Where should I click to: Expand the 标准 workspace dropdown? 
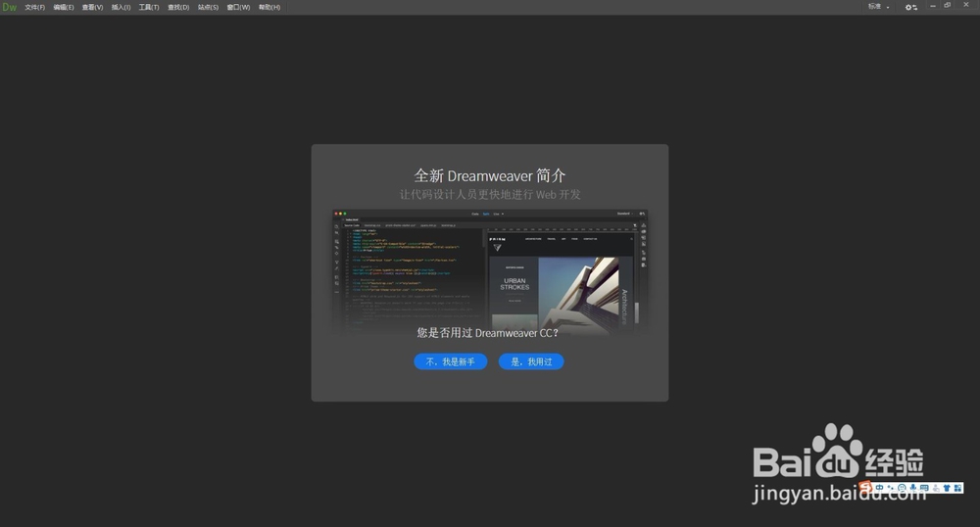point(879,7)
